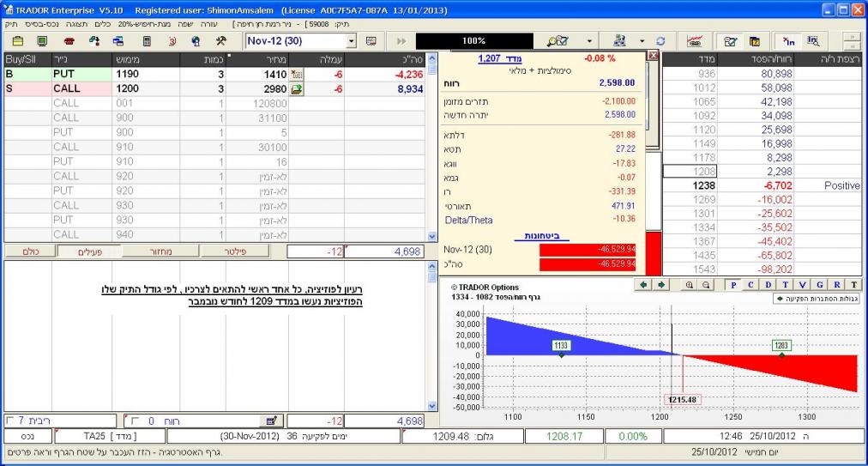The image size is (868, 466).
Task: Toggle the ריבית checkbox
Action: (x=9, y=421)
